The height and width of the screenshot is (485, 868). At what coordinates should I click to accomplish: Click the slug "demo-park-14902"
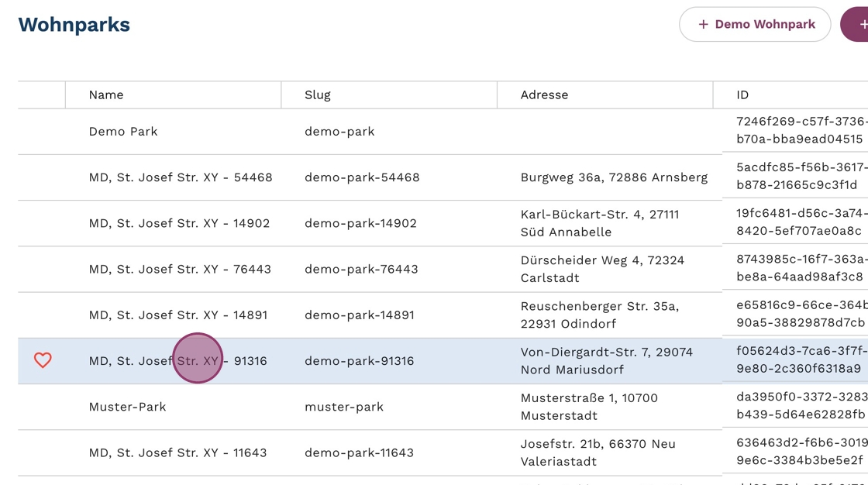point(360,223)
